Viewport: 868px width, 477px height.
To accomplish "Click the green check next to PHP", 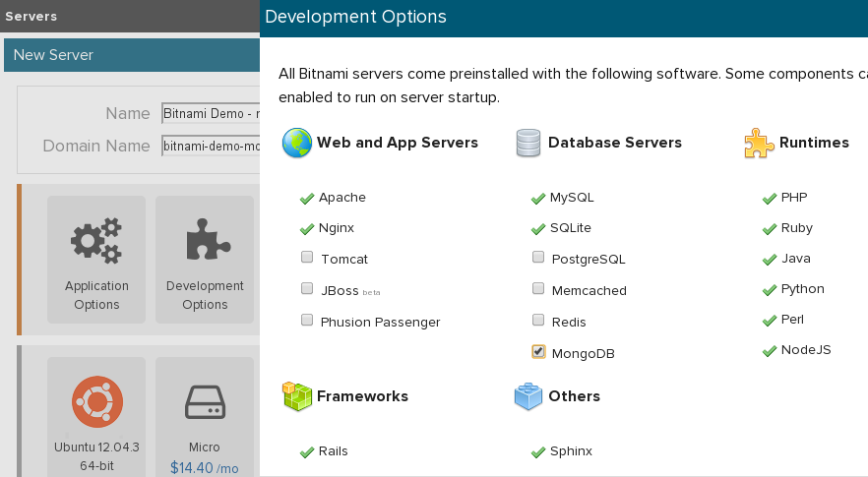I will [770, 198].
